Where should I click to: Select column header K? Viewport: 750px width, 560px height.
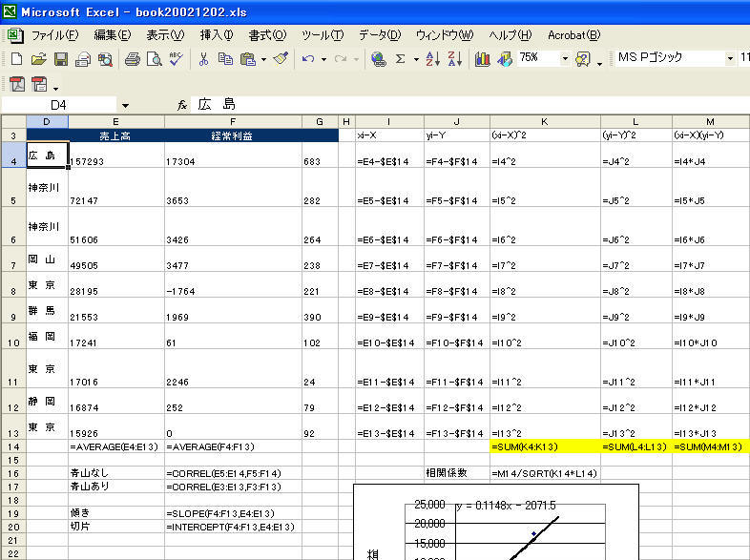[x=544, y=121]
